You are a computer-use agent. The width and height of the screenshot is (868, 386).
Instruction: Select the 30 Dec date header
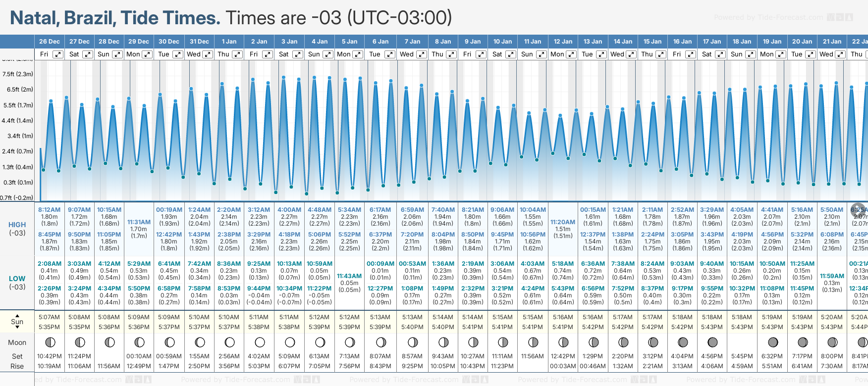coord(169,42)
